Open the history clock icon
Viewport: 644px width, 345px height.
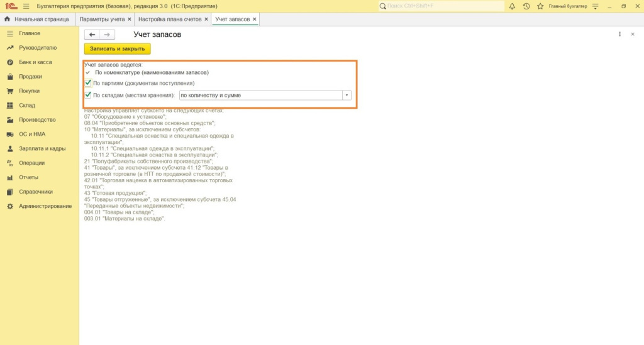click(x=526, y=6)
